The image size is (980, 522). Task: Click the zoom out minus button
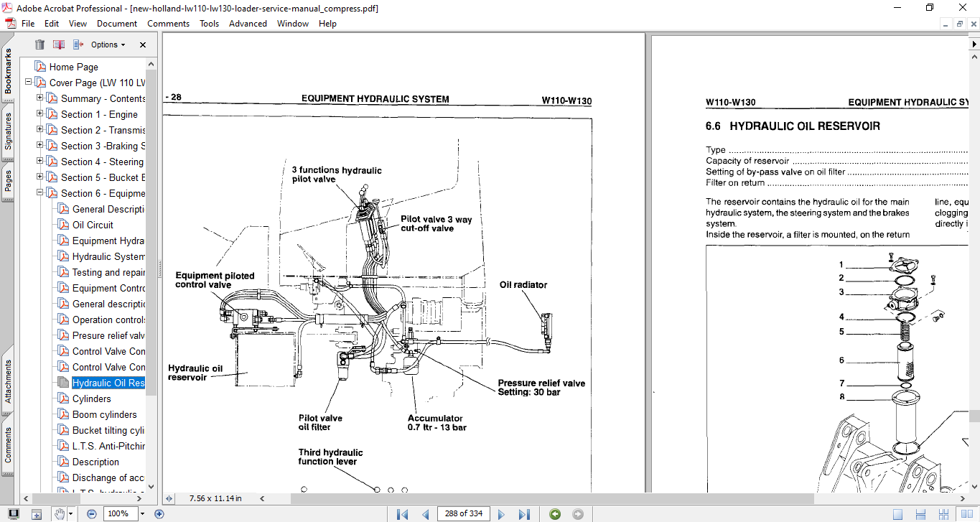click(92, 513)
